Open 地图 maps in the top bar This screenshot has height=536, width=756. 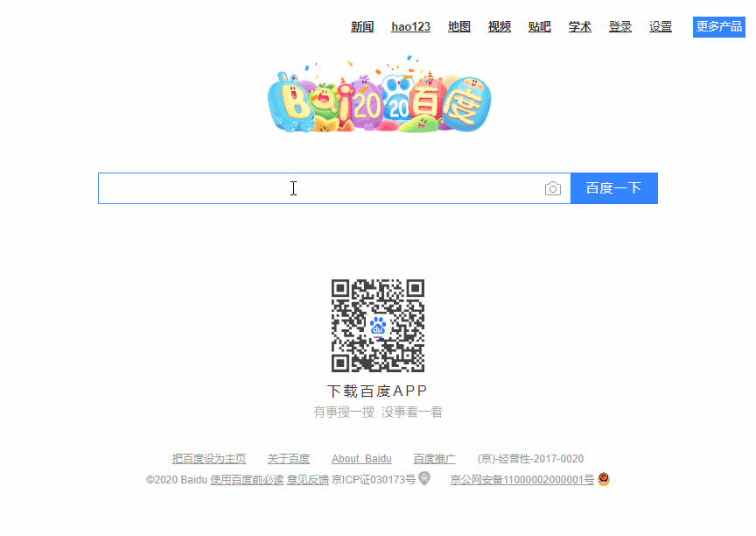pos(459,27)
